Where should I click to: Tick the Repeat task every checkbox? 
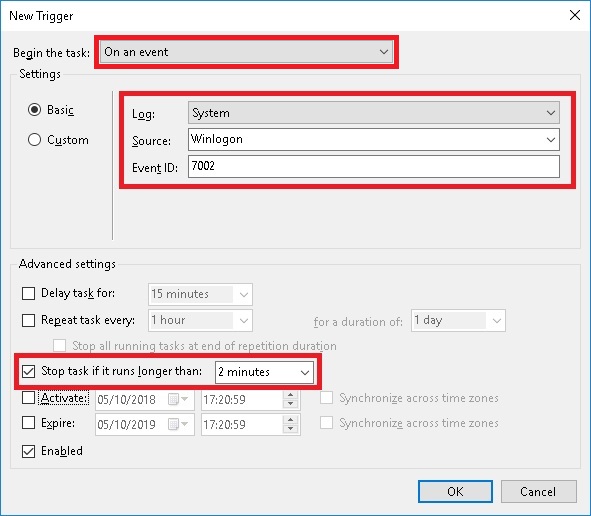click(x=29, y=320)
